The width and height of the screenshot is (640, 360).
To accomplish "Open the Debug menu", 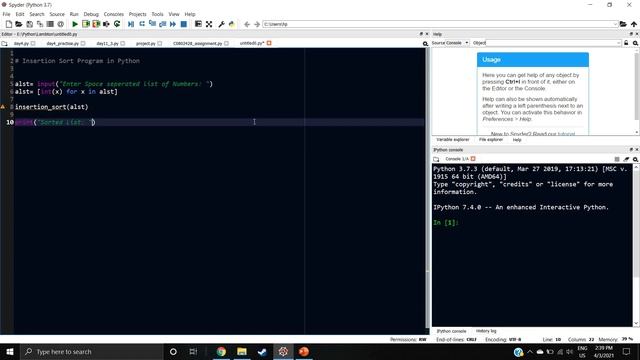I will coord(91,14).
